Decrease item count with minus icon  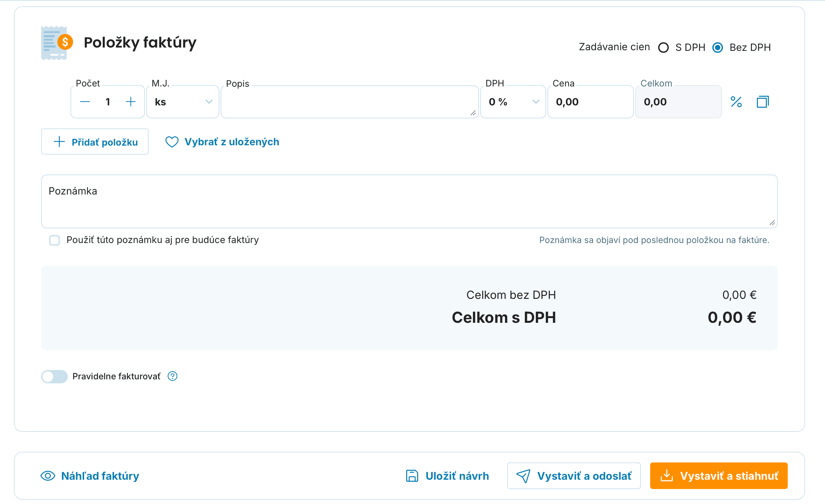[x=85, y=102]
